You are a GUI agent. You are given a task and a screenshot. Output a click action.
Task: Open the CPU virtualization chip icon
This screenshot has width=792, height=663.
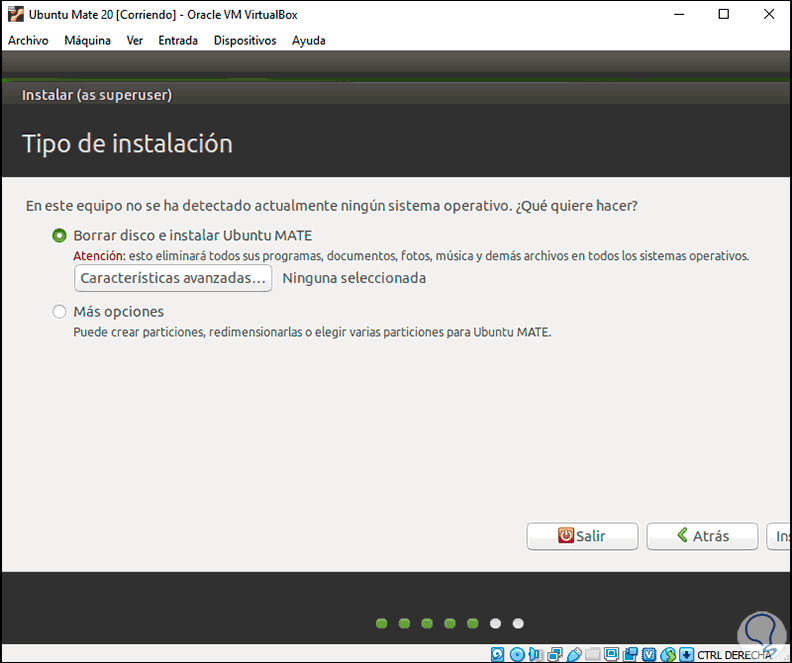pos(649,654)
